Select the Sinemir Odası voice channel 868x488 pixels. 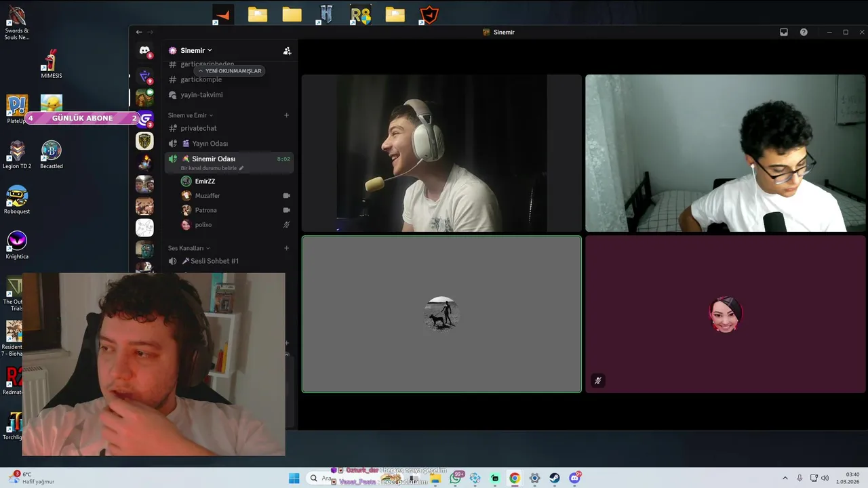point(229,163)
